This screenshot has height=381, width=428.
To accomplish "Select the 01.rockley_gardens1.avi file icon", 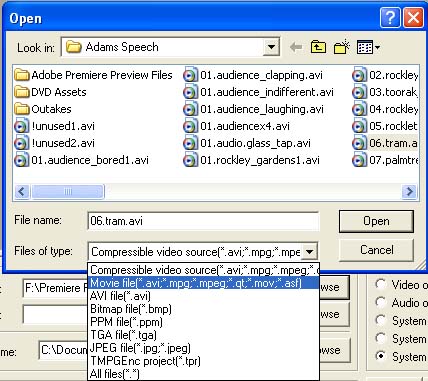I will tap(190, 160).
